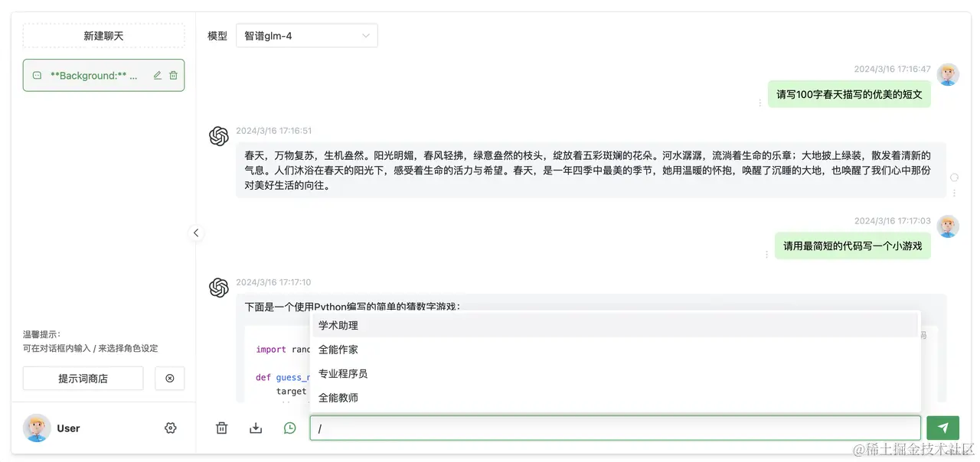
Task: Collapse the sidebar using the chevron arrow
Action: pos(196,233)
